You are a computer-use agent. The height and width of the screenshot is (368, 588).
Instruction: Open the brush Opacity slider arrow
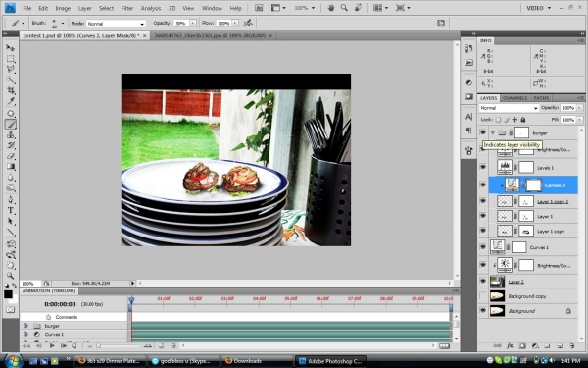click(x=193, y=24)
